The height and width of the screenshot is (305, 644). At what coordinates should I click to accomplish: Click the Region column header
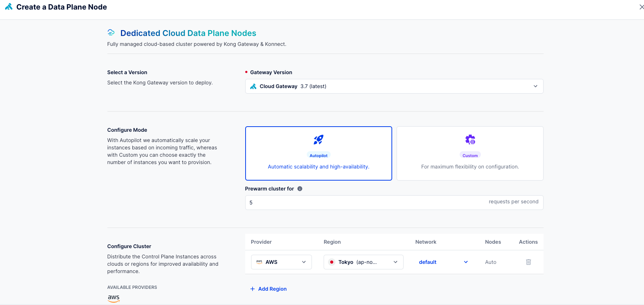click(x=332, y=242)
